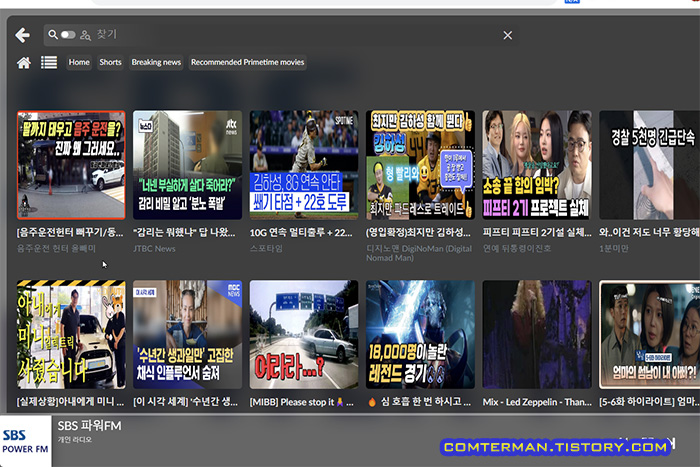
Task: Click title '[이 시각 세계] '수년간 생...'
Action: [x=185, y=402]
